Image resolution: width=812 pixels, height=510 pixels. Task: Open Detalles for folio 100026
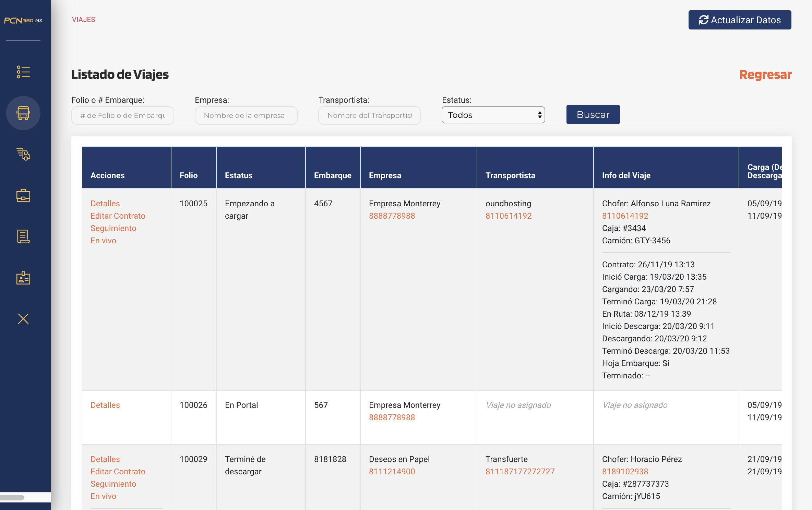tap(105, 405)
